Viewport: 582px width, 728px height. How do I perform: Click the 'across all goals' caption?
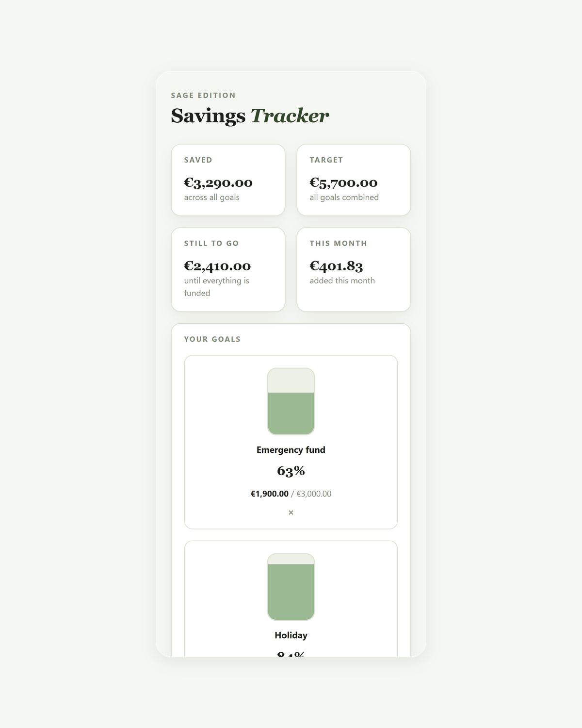[x=211, y=198]
